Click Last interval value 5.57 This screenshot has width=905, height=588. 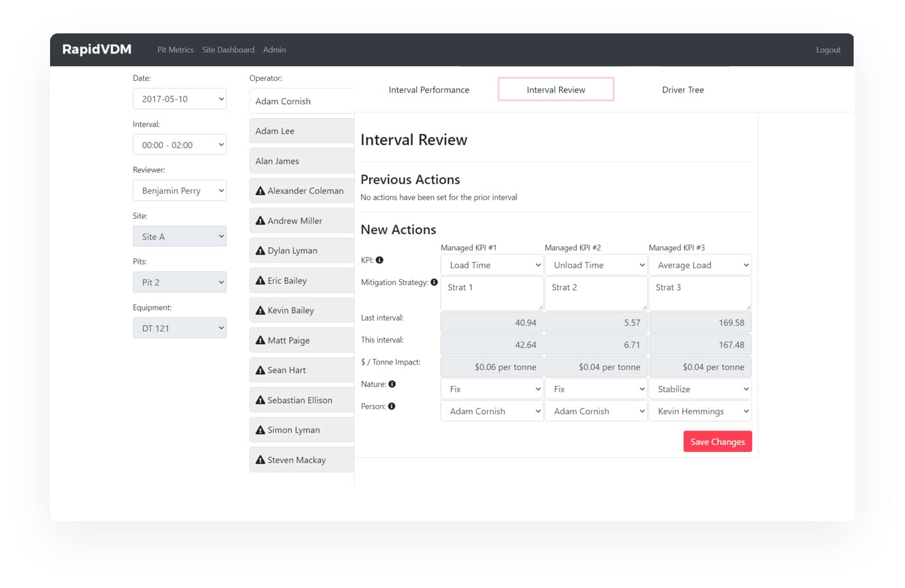596,322
